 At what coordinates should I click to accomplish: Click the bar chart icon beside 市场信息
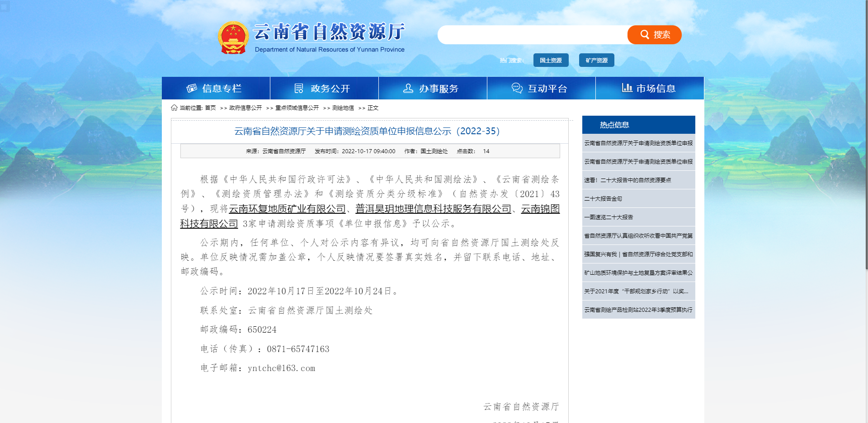pos(627,88)
